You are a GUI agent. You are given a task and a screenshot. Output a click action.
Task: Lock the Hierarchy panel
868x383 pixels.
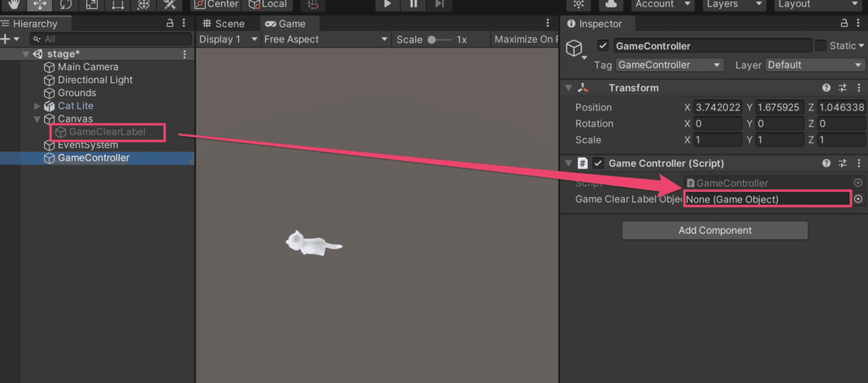point(170,24)
